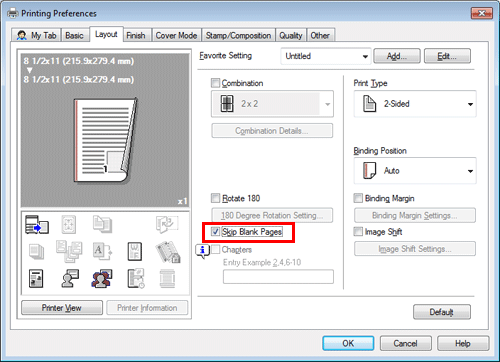Click the single user authentication icon
Image resolution: width=500 pixels, height=362 pixels.
click(x=70, y=279)
